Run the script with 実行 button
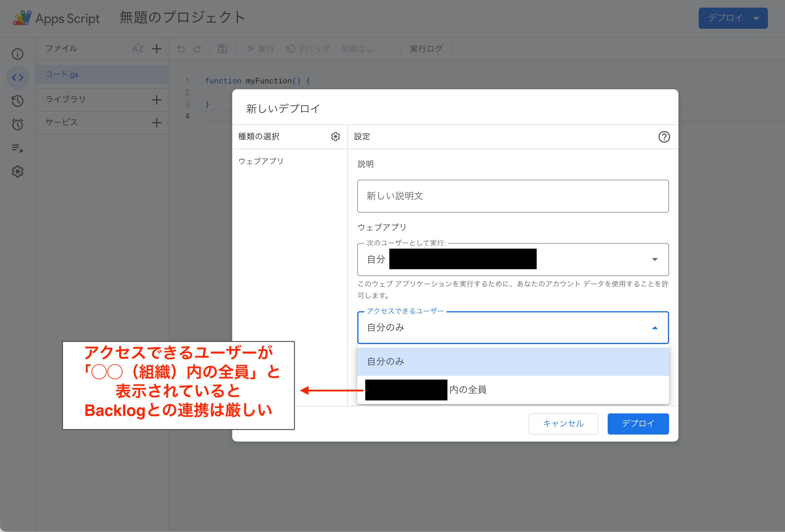Image resolution: width=785 pixels, height=532 pixels. tap(261, 49)
